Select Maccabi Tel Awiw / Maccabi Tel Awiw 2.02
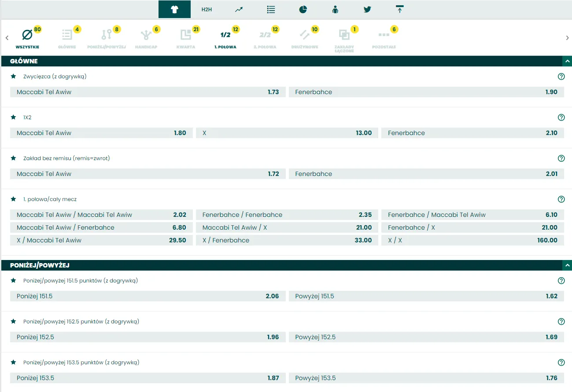572x392 pixels. pyautogui.click(x=101, y=215)
